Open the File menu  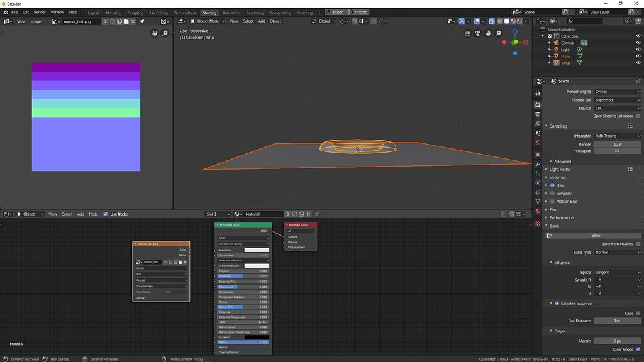coord(14,13)
